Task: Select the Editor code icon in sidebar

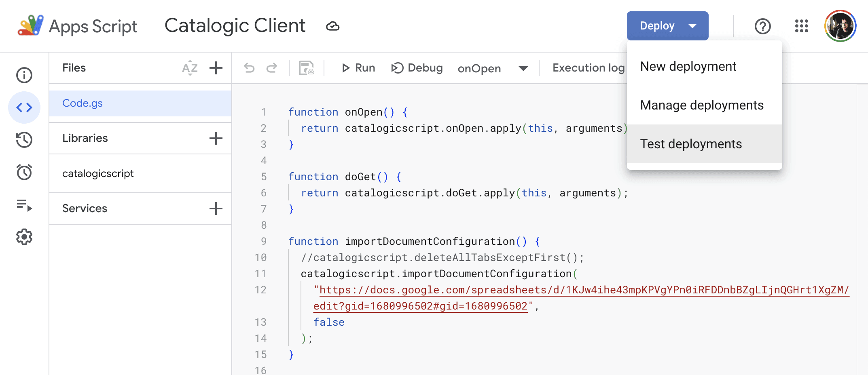Action: point(24,107)
